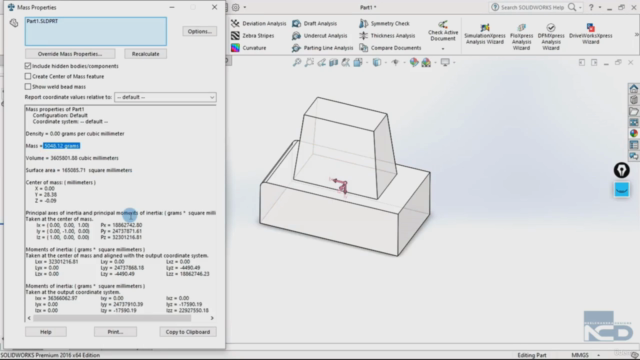Start FloXpress Analysis Wizard
The width and height of the screenshot is (640, 360).
[x=521, y=36]
